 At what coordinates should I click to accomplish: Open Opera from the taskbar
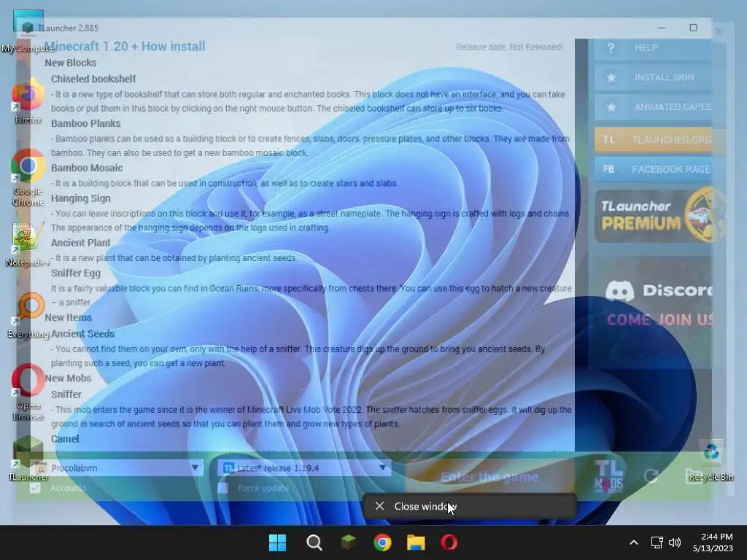click(449, 542)
